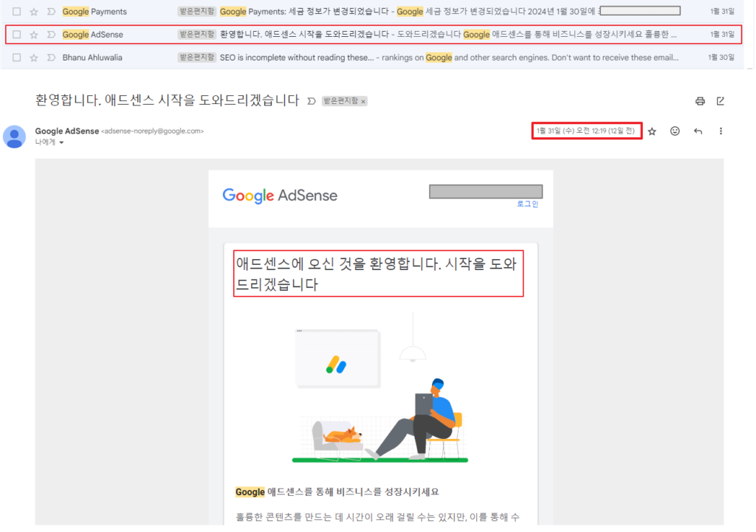This screenshot has height=532, width=756.
Task: Open the email in a new window
Action: coord(721,101)
